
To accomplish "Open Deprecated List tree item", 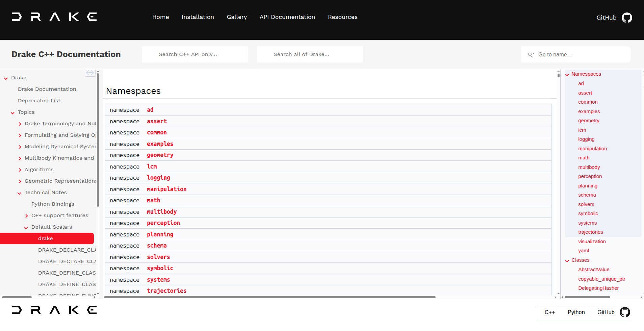I will 39,101.
